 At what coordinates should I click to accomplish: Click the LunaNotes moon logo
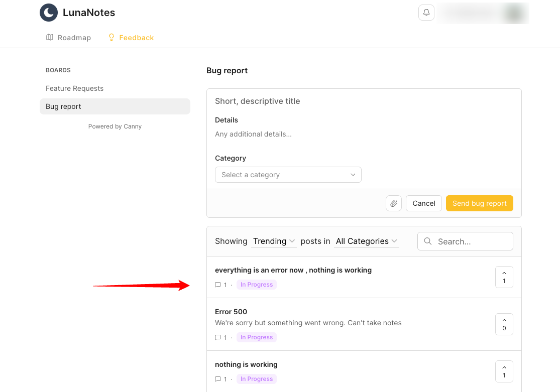pyautogui.click(x=49, y=13)
